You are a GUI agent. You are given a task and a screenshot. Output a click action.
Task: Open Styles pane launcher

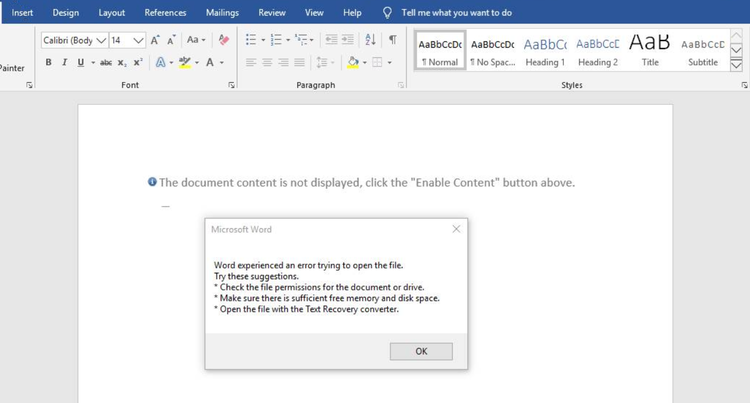tap(744, 85)
